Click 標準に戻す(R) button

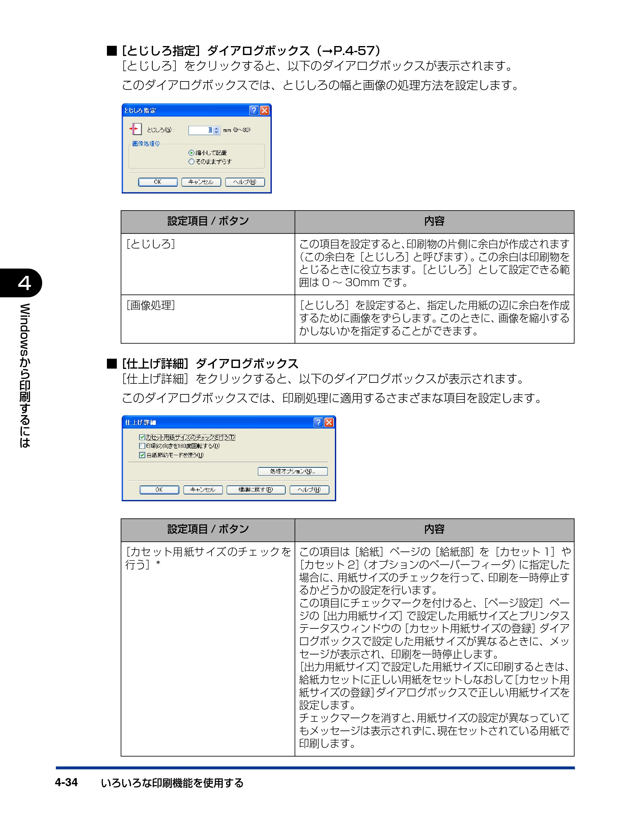point(256,490)
